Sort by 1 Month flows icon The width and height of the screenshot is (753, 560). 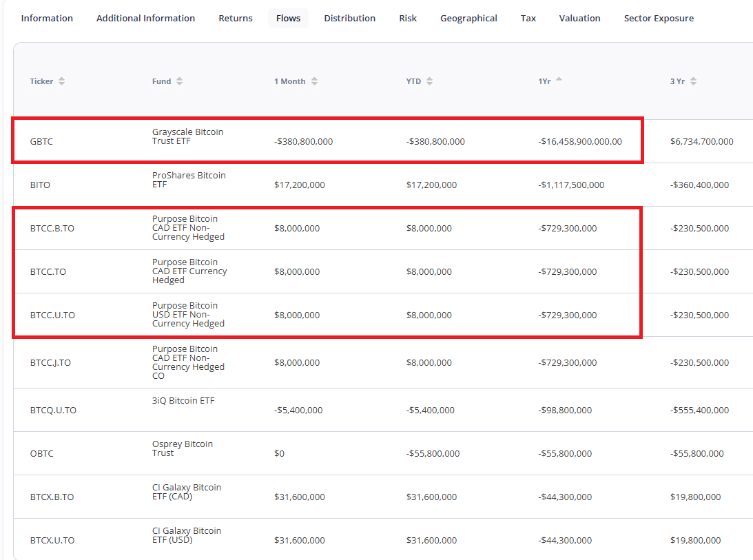coord(314,81)
